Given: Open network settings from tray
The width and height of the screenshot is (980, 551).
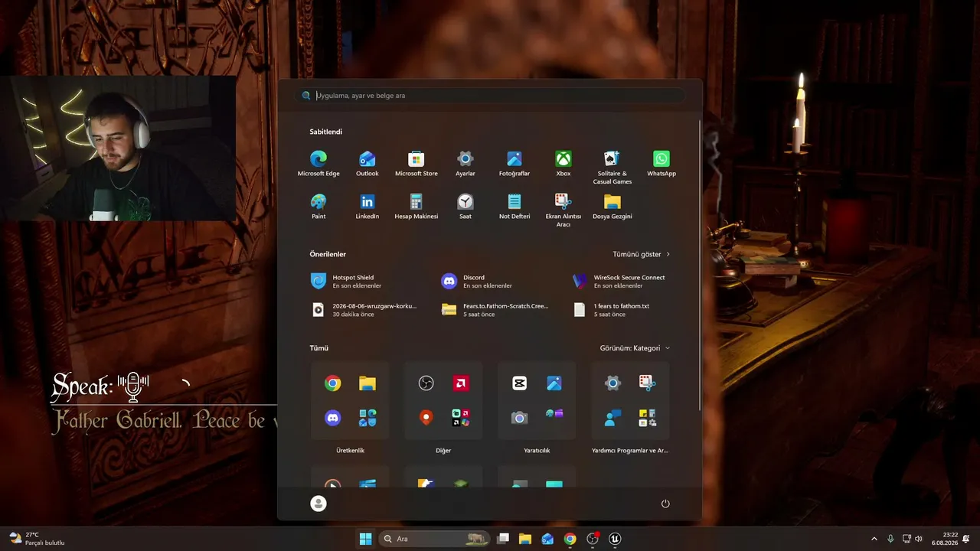Looking at the screenshot, I should (906, 539).
